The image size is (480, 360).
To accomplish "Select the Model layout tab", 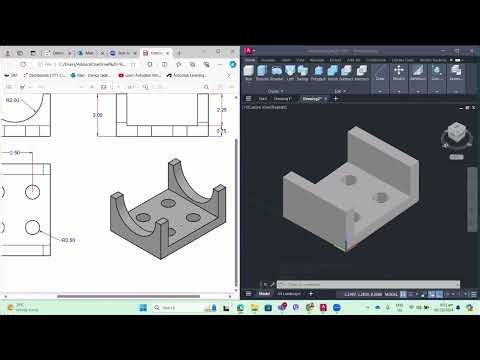I will [x=264, y=294].
